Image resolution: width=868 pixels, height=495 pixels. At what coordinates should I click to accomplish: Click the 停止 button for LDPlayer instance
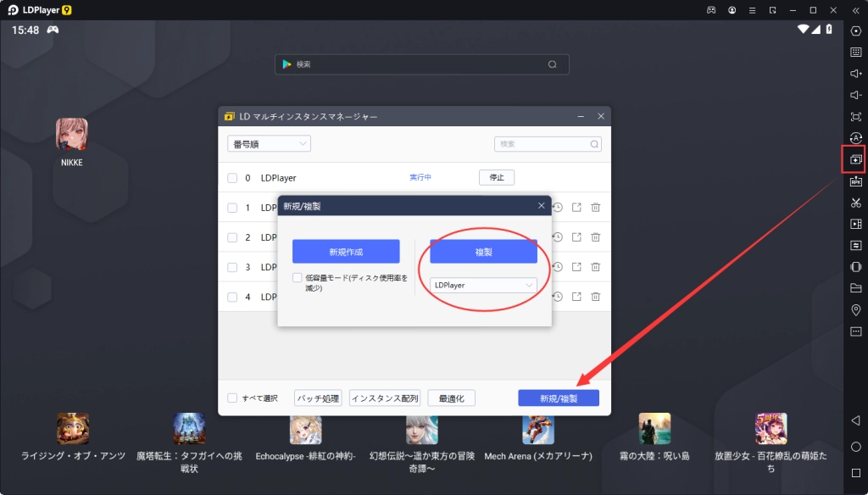497,177
